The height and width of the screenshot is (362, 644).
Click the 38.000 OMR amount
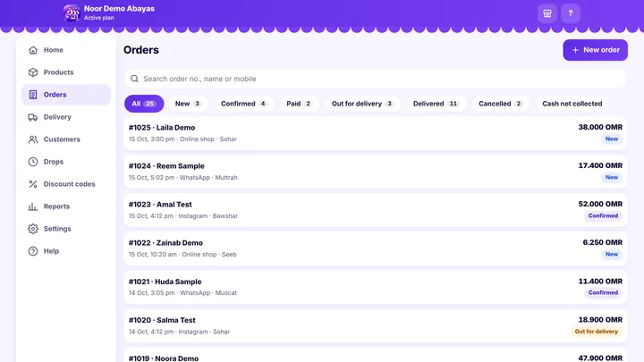click(x=600, y=127)
